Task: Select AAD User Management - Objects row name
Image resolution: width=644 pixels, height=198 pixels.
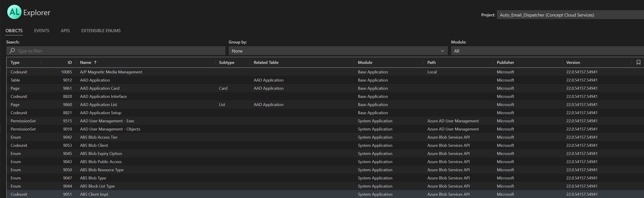Action: coord(110,129)
